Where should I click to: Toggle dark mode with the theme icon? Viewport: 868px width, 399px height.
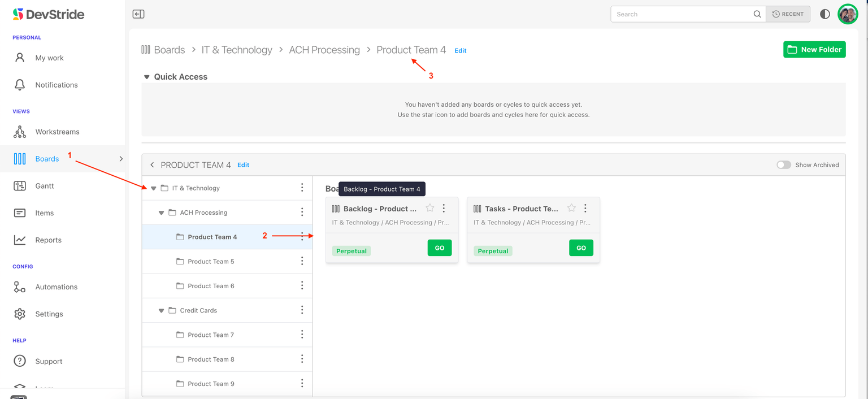coord(824,14)
